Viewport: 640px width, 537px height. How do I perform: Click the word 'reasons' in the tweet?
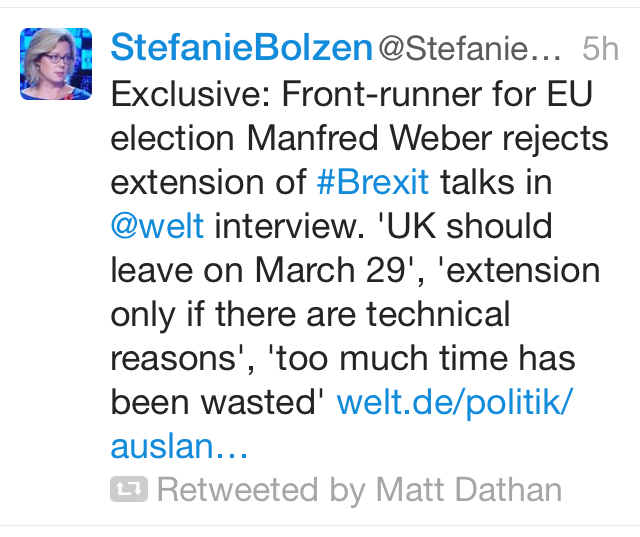tap(173, 359)
